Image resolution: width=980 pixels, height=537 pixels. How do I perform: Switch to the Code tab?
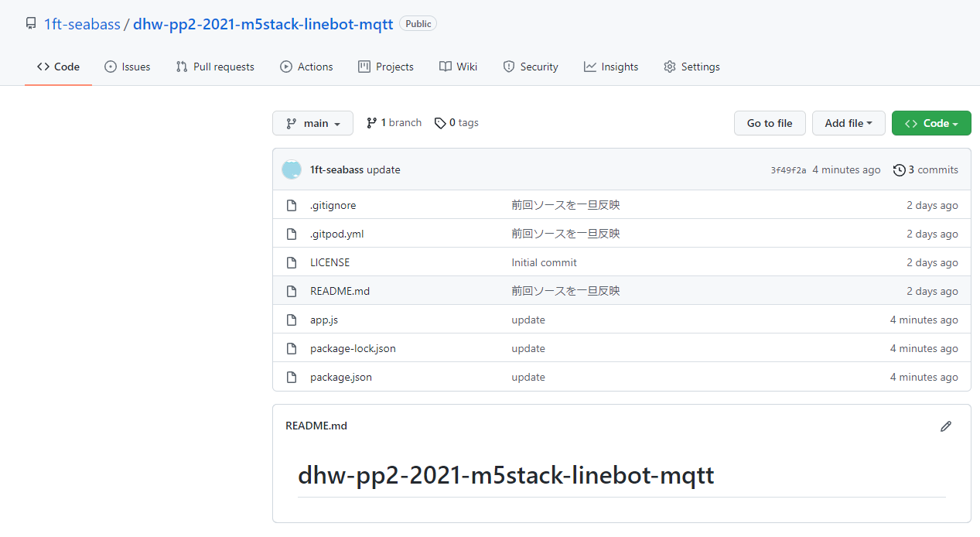[x=58, y=67]
